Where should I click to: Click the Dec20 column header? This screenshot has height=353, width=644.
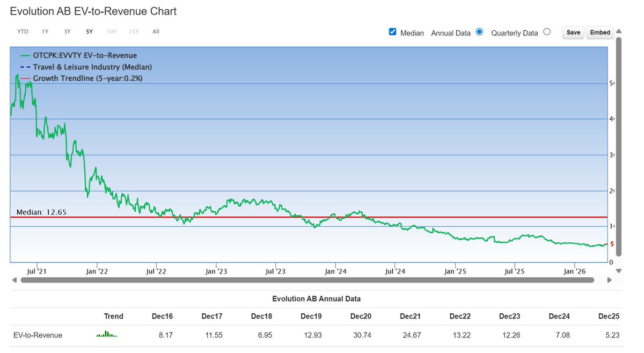tap(360, 316)
